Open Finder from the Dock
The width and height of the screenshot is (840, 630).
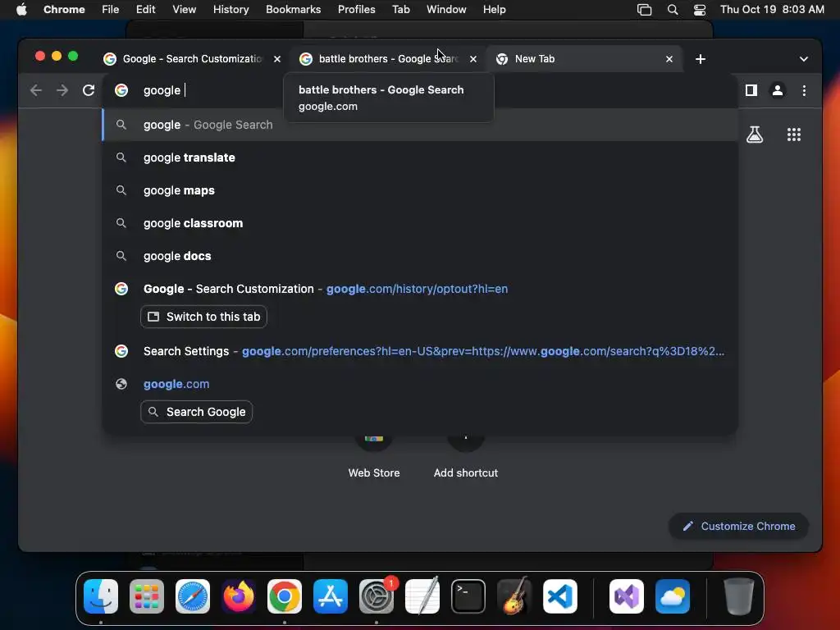[x=101, y=596]
